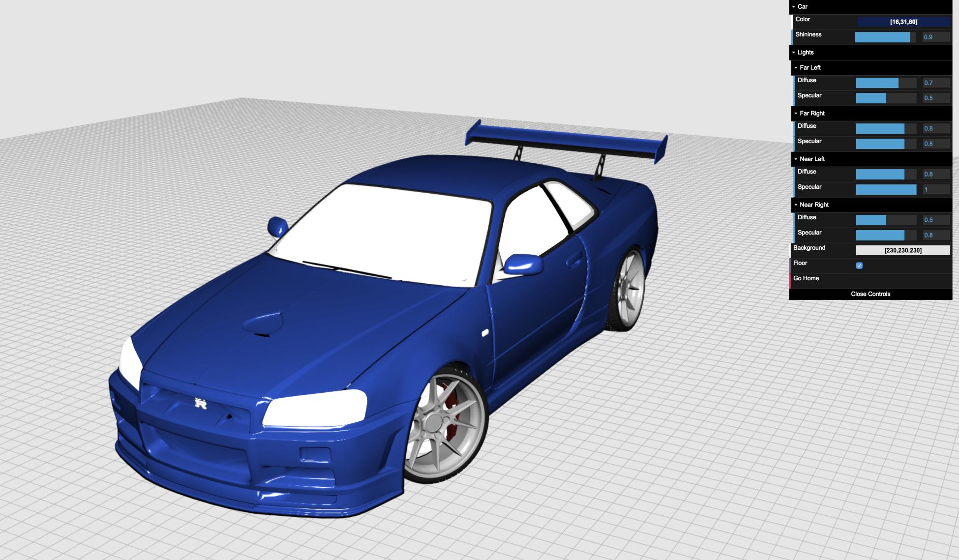Open the Car Color swatch picker

point(903,22)
